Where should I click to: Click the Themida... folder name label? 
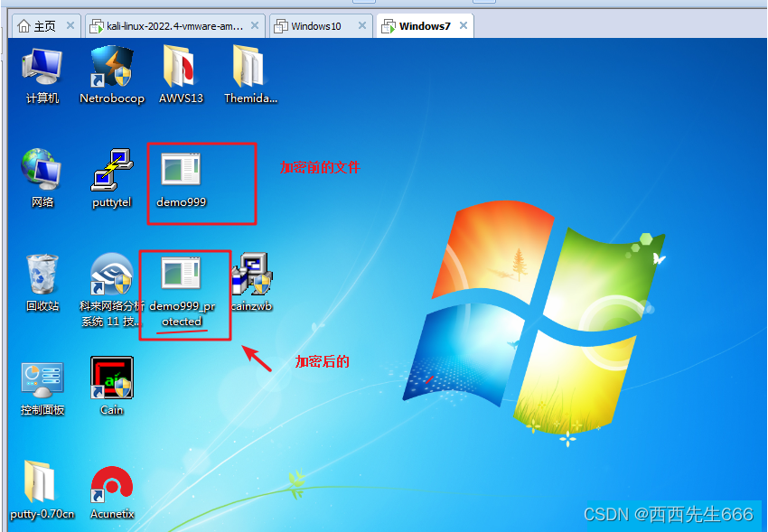(250, 98)
